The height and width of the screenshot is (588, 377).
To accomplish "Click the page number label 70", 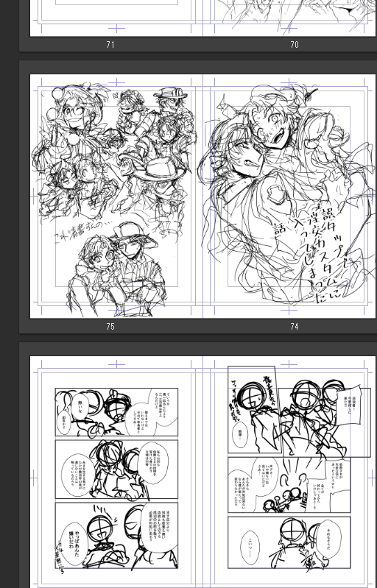I will click(x=295, y=45).
